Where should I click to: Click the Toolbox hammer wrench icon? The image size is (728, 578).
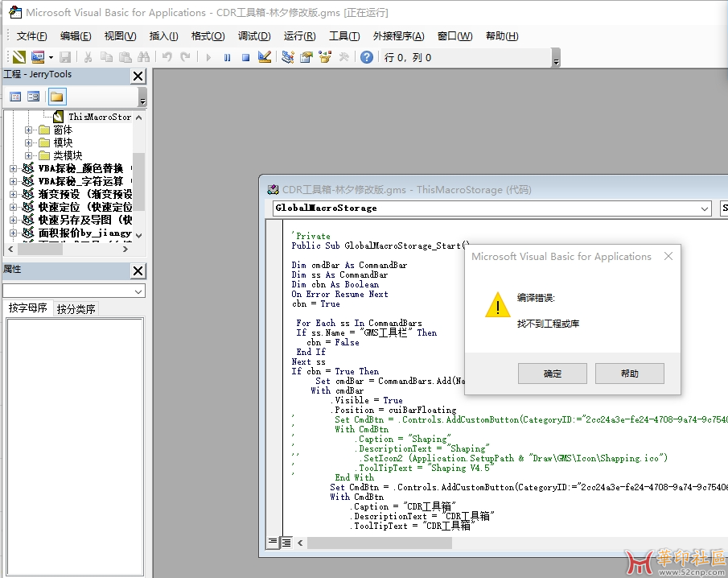[x=344, y=57]
